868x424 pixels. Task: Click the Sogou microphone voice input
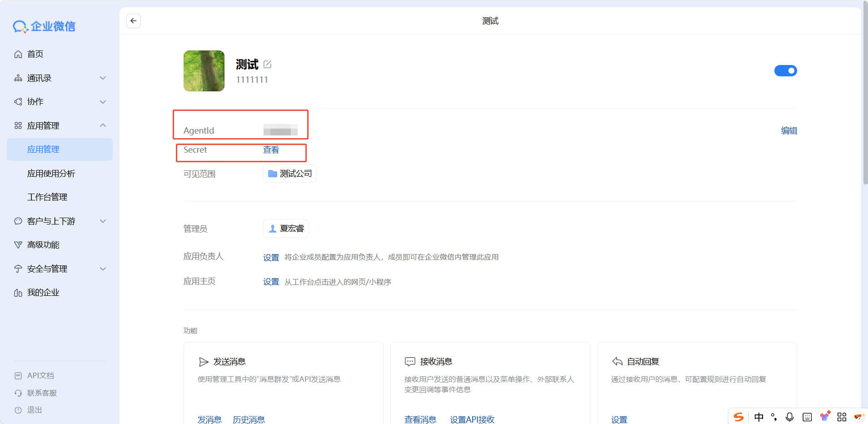790,417
